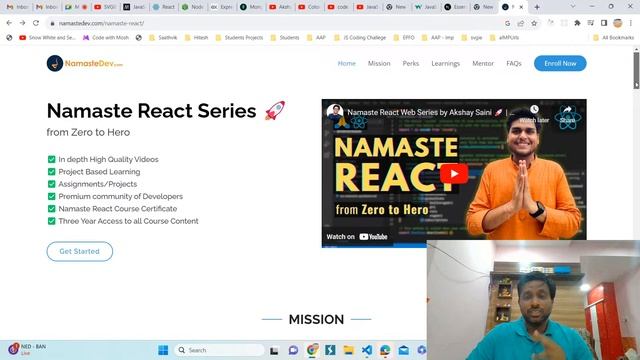Close the active namastedev tab
This screenshot has height=360, width=640.
(x=521, y=7)
